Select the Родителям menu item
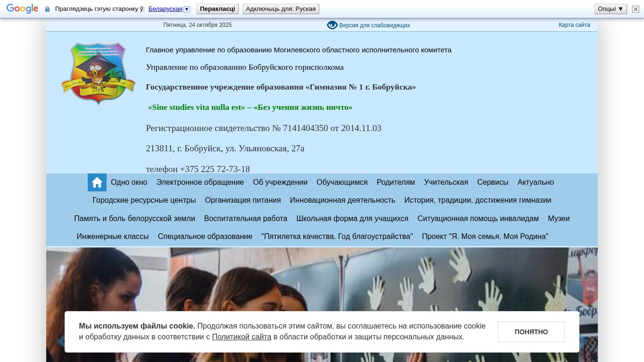This screenshot has width=644, height=362. [x=396, y=182]
